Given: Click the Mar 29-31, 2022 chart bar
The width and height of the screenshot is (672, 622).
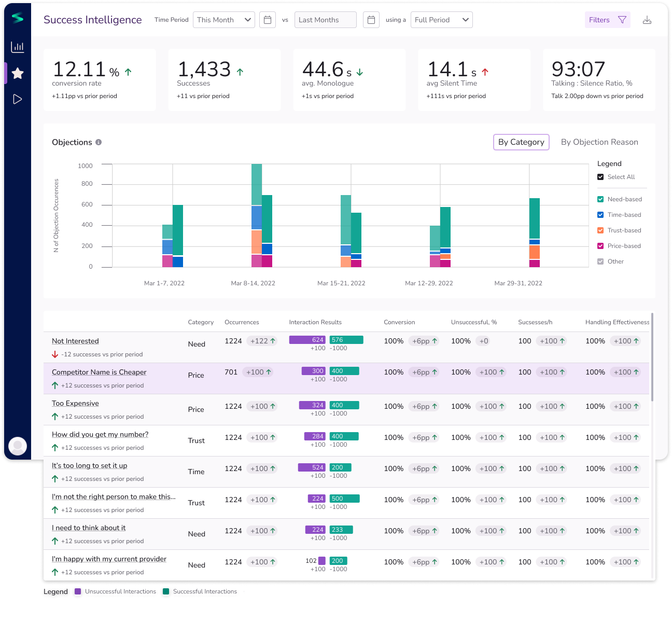Looking at the screenshot, I should pyautogui.click(x=535, y=233).
